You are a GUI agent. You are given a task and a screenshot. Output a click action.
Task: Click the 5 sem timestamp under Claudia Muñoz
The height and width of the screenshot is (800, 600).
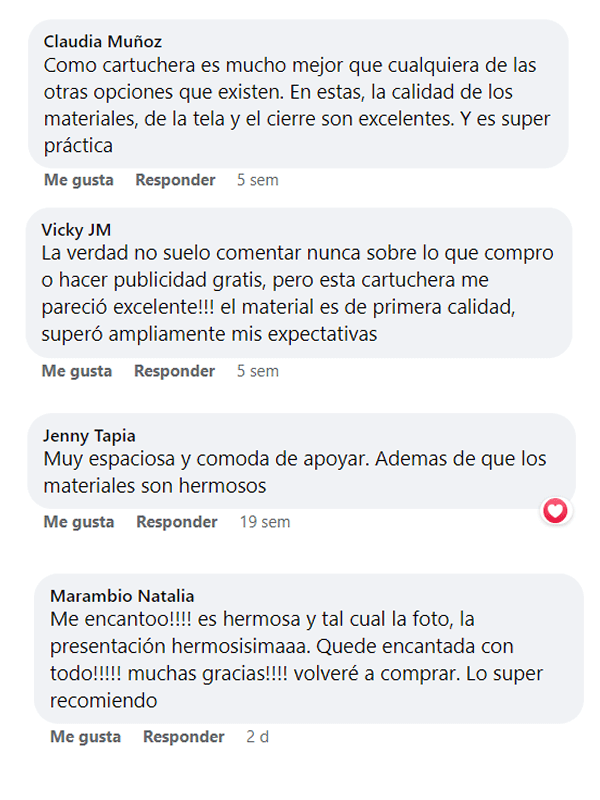(258, 180)
